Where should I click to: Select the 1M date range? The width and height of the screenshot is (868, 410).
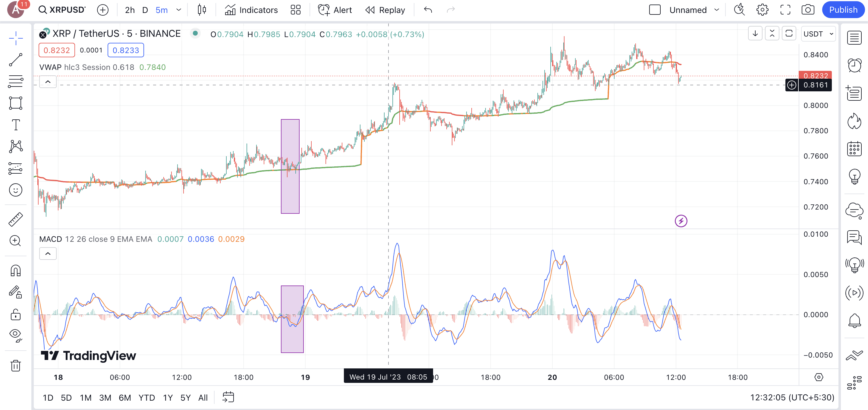coord(86,398)
